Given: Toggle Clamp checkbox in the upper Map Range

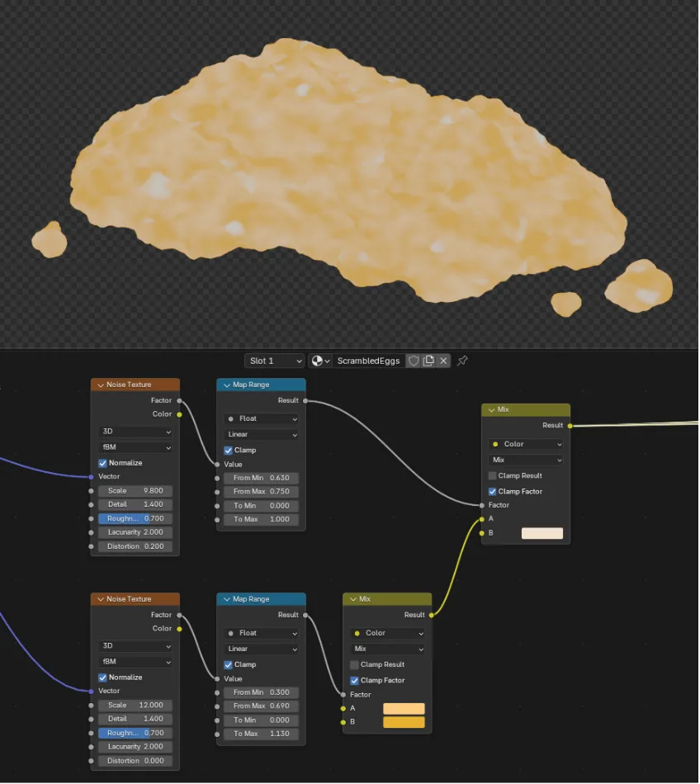Looking at the screenshot, I should pyautogui.click(x=228, y=451).
